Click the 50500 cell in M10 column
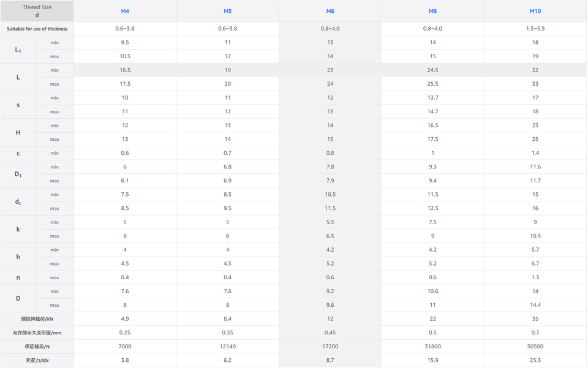Screen dimensions: 588x368 pyautogui.click(x=535, y=347)
